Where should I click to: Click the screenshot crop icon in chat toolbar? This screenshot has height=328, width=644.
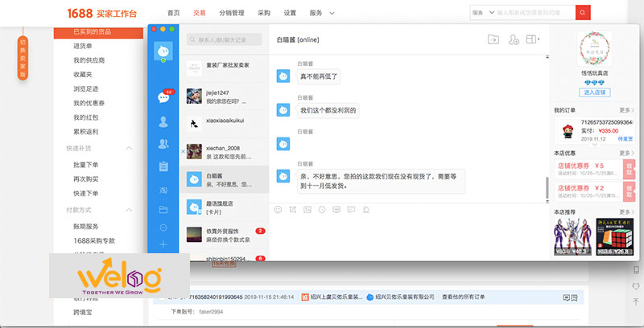tap(292, 210)
